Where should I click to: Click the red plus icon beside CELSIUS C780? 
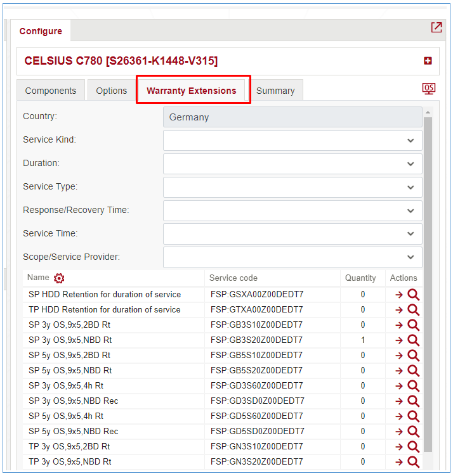(428, 61)
